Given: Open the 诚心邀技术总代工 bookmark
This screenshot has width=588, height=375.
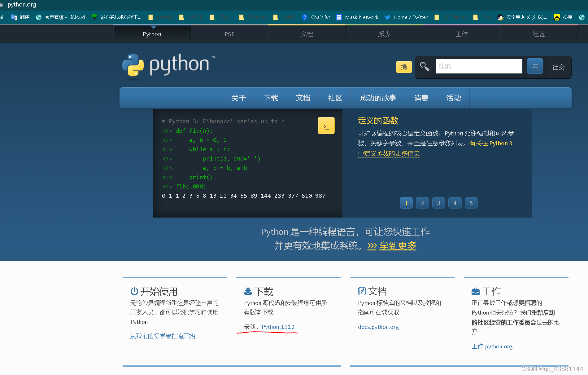Looking at the screenshot, I should (x=116, y=17).
